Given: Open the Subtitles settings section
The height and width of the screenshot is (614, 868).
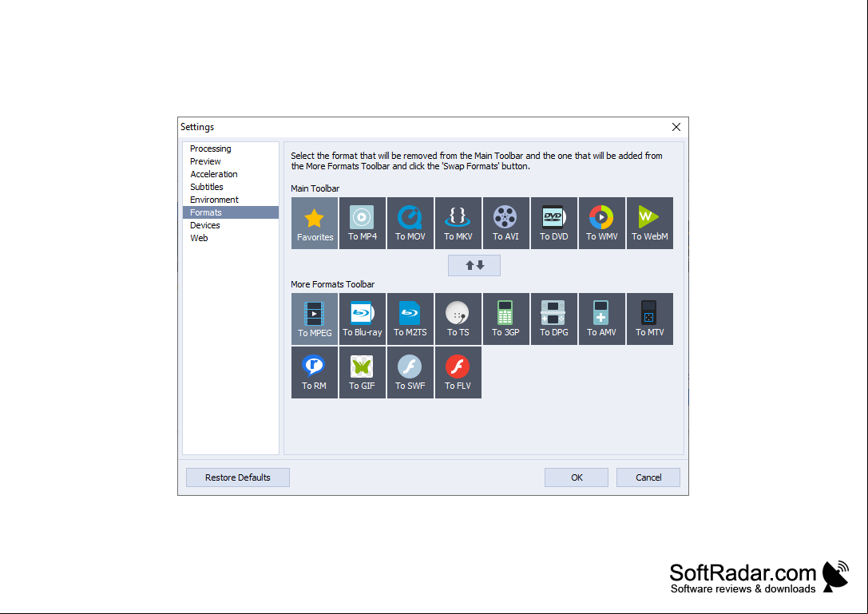Looking at the screenshot, I should [x=231, y=187].
